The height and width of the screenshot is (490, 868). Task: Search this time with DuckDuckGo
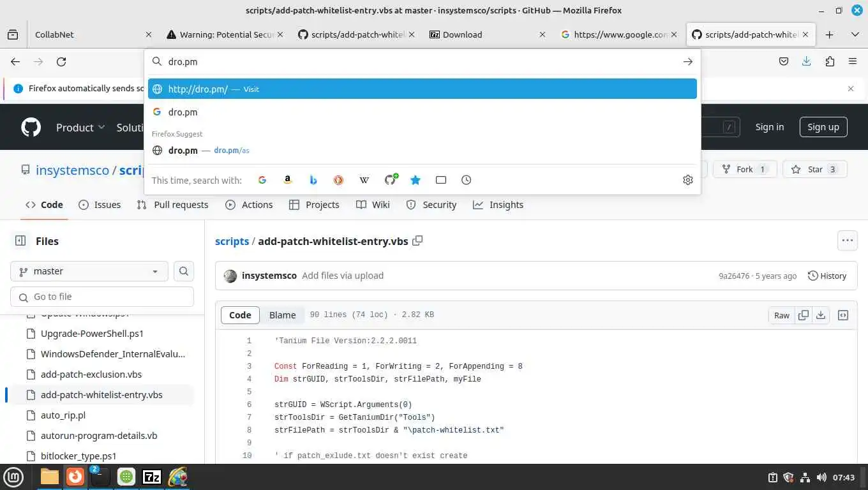(x=338, y=180)
